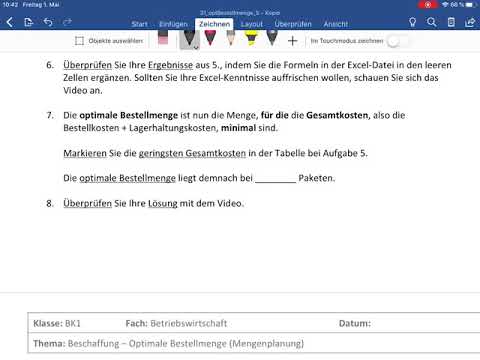Open the file options icon
This screenshot has width=480, height=360.
pos(29,22)
